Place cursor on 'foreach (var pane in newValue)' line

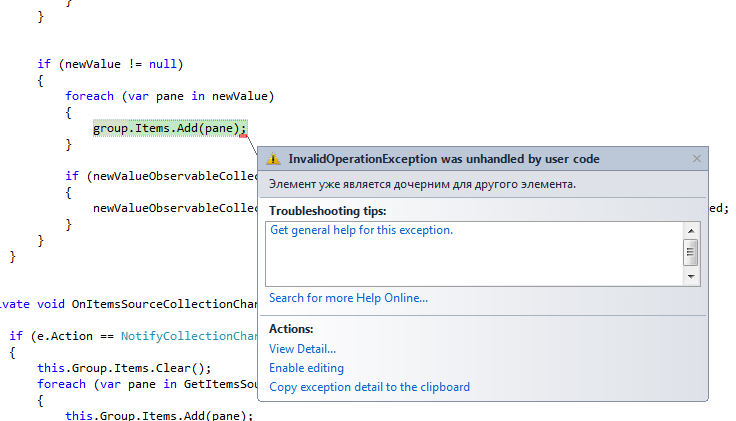(x=169, y=96)
